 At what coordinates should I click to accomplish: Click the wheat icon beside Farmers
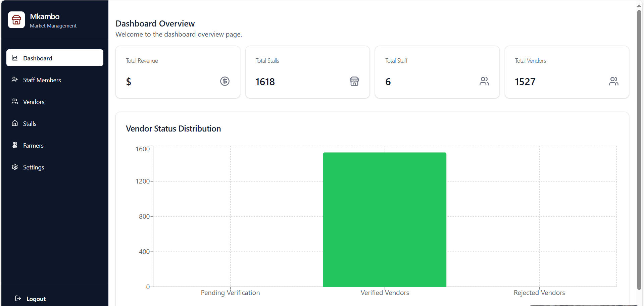(x=15, y=145)
